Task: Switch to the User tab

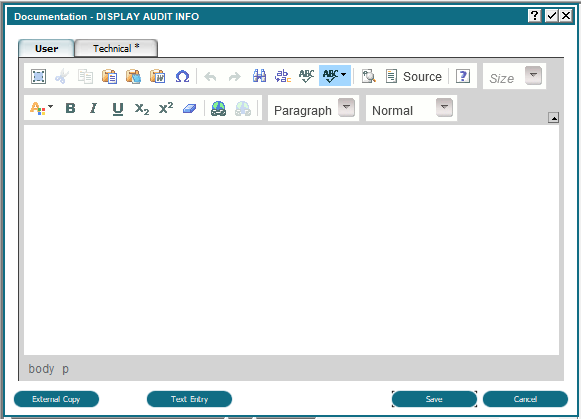Action: pos(46,49)
